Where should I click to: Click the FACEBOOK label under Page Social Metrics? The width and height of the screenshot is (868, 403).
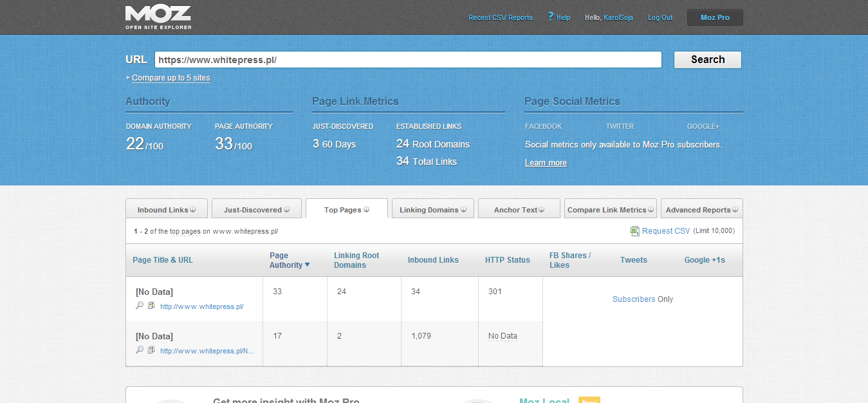pos(543,126)
